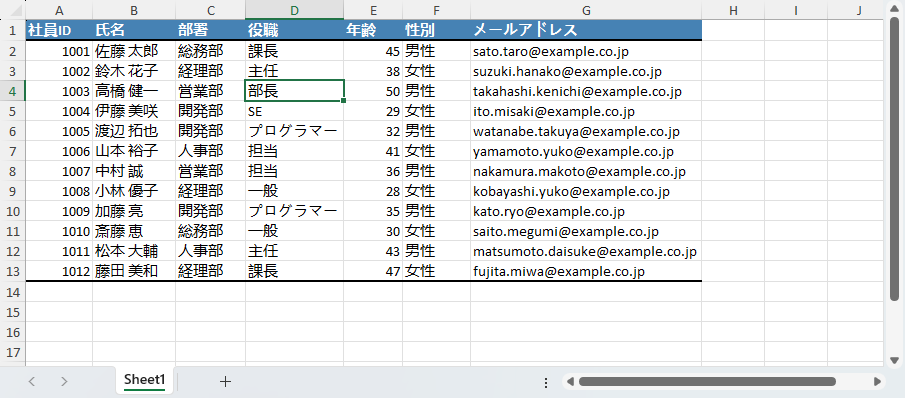Click the メールアドレス header cell
The height and width of the screenshot is (398, 905).
[586, 30]
